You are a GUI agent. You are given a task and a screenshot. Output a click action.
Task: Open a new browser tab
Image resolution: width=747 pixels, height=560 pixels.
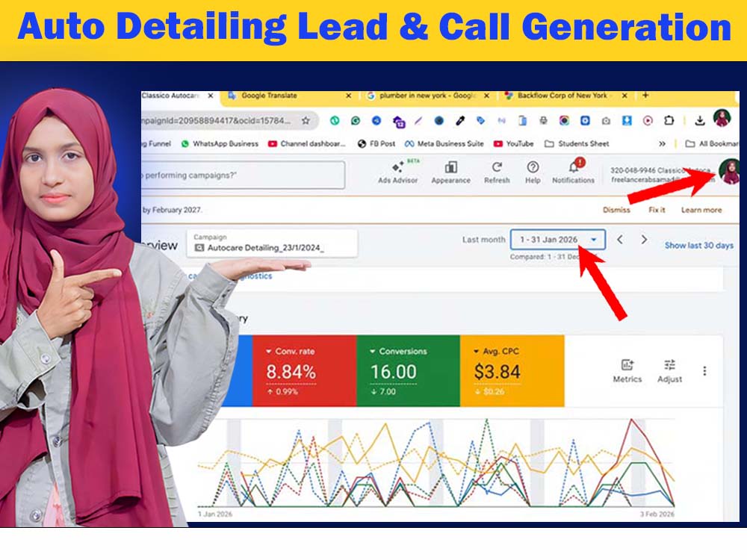pos(645,96)
